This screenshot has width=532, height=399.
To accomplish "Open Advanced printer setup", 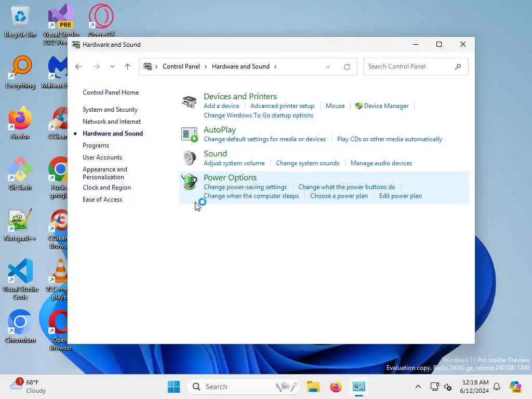I will [282, 106].
